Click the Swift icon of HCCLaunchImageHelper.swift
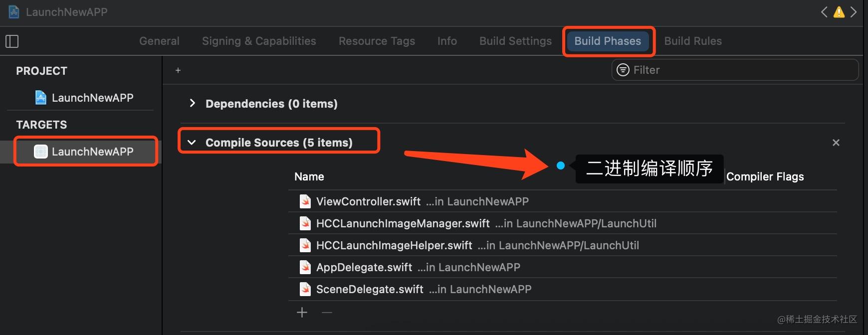 click(x=305, y=245)
